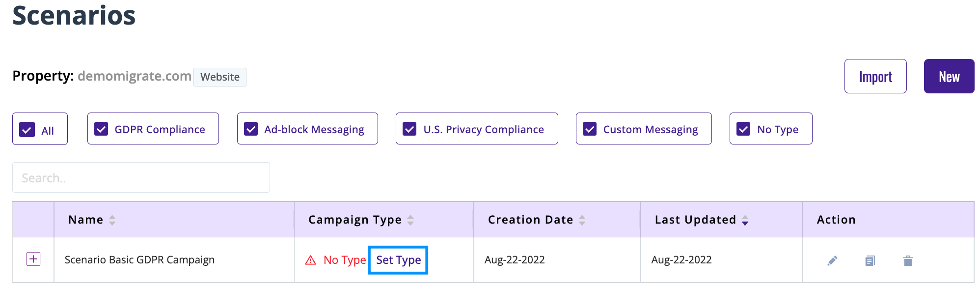
Task: Toggle GDPR Compliance filter checkbox
Action: [101, 129]
